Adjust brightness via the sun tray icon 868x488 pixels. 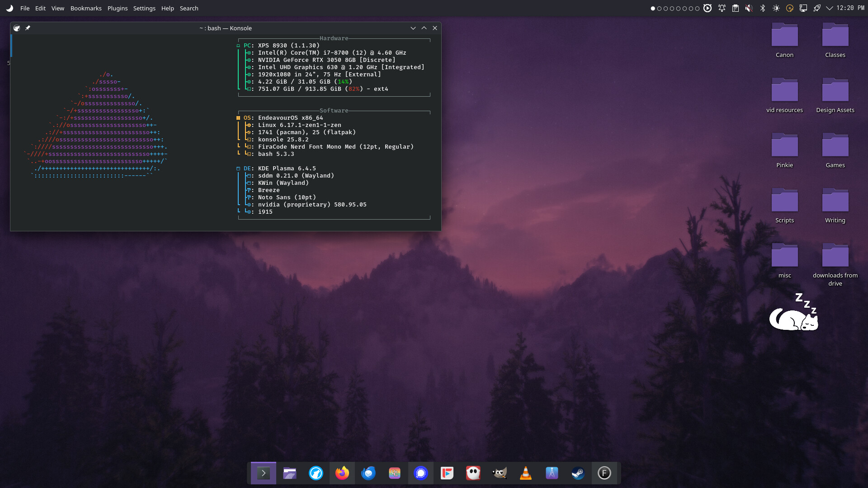776,8
